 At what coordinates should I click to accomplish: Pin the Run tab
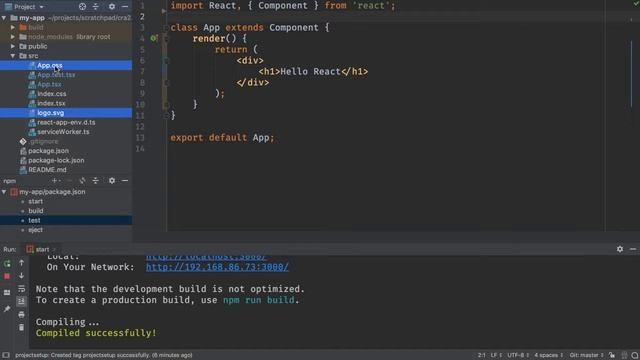pos(7,309)
